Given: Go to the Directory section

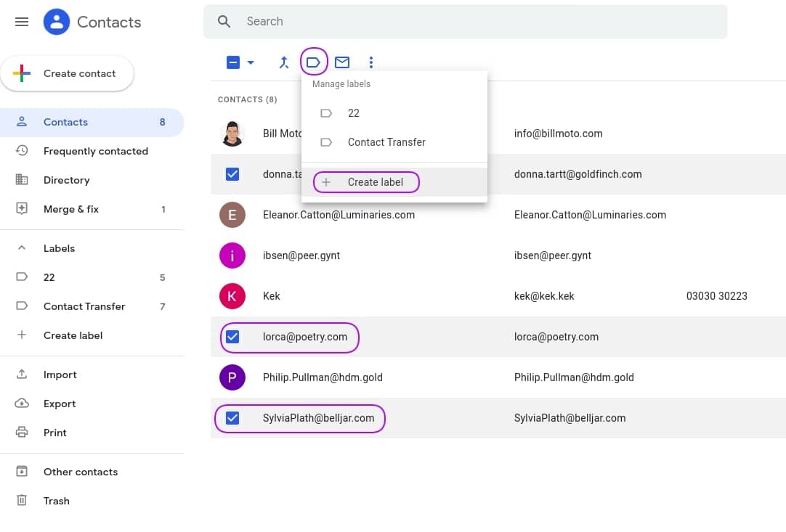Looking at the screenshot, I should click(66, 180).
